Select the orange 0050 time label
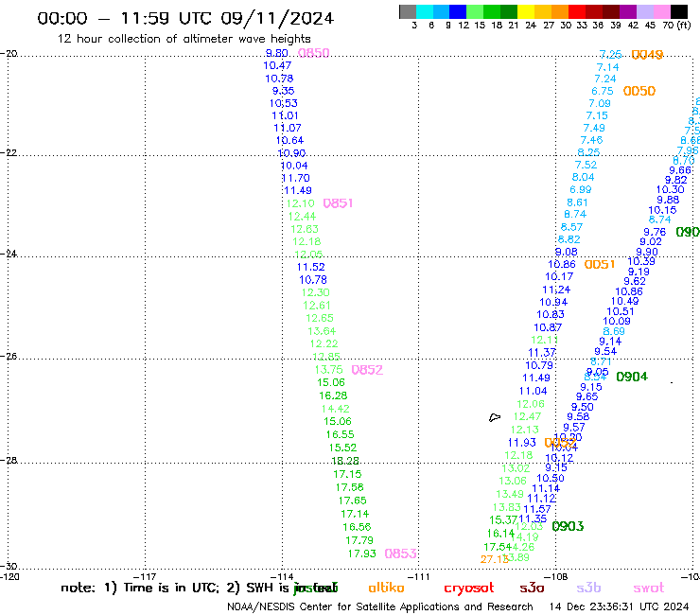The height and width of the screenshot is (615, 700). [x=639, y=91]
